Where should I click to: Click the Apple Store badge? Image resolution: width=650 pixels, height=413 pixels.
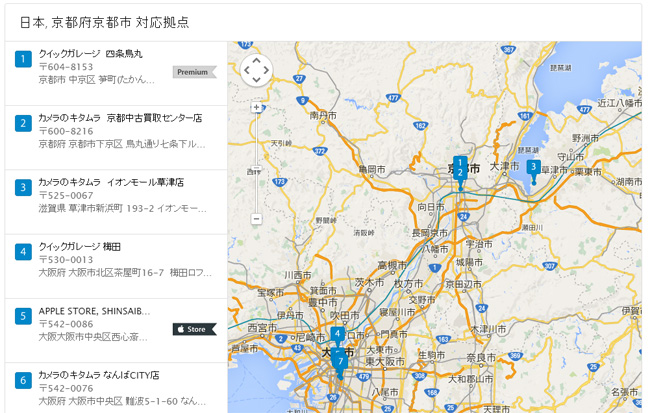pyautogui.click(x=194, y=329)
